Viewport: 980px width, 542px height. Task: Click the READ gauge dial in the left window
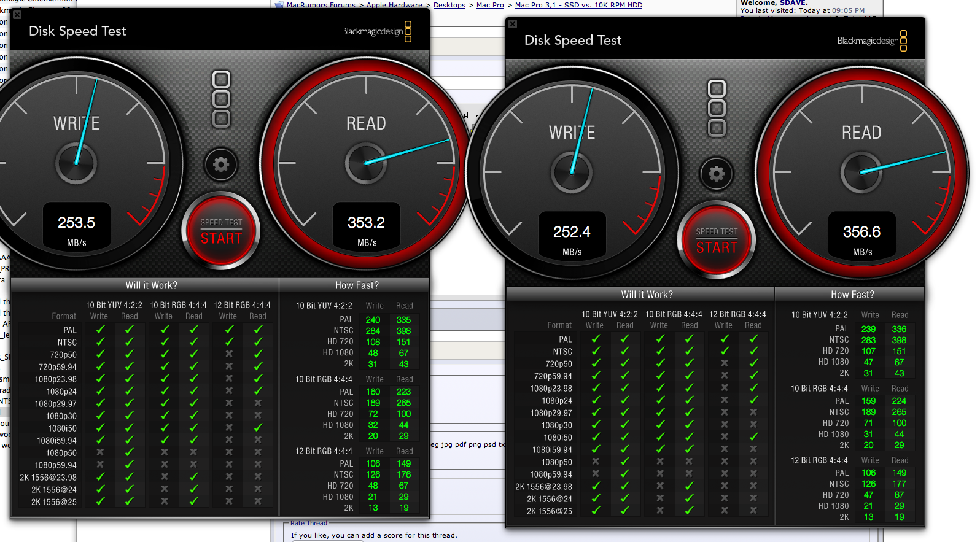click(366, 163)
